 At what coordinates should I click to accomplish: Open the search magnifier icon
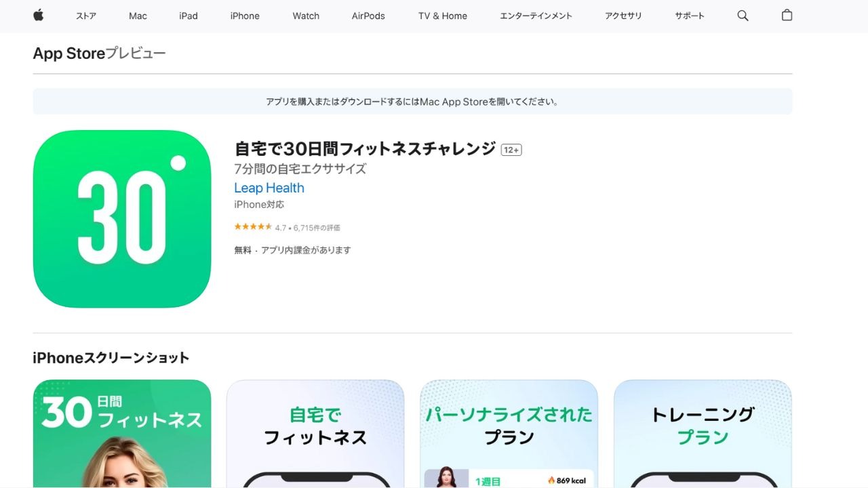tap(743, 16)
